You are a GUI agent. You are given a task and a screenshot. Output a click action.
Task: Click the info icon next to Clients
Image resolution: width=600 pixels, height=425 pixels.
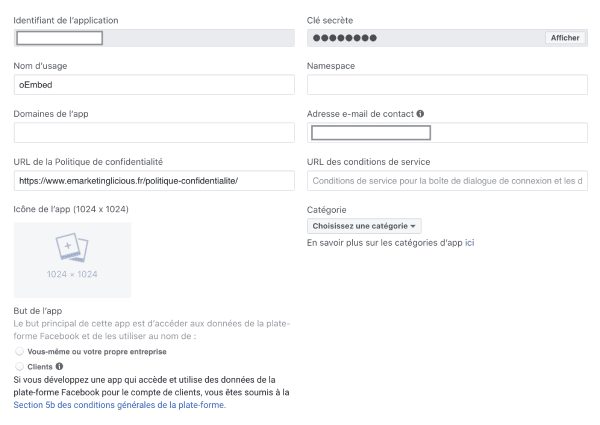coord(59,367)
